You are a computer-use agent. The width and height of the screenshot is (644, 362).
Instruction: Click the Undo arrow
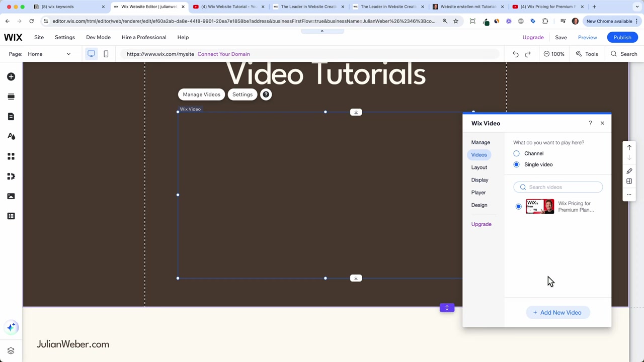(x=515, y=54)
